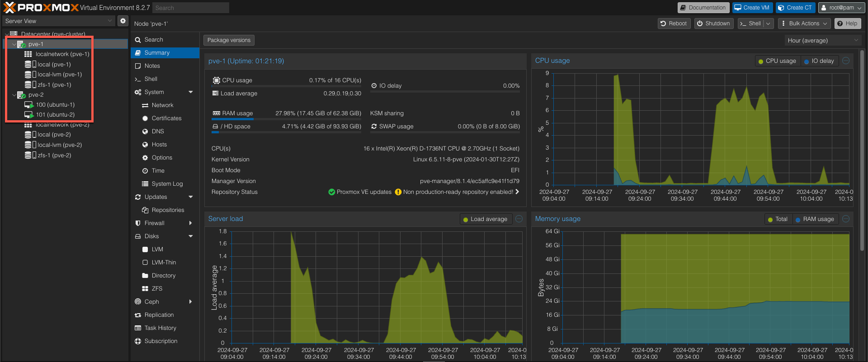Toggle RAM usage series in legend
Screen dimensions: 868x362
point(815,219)
